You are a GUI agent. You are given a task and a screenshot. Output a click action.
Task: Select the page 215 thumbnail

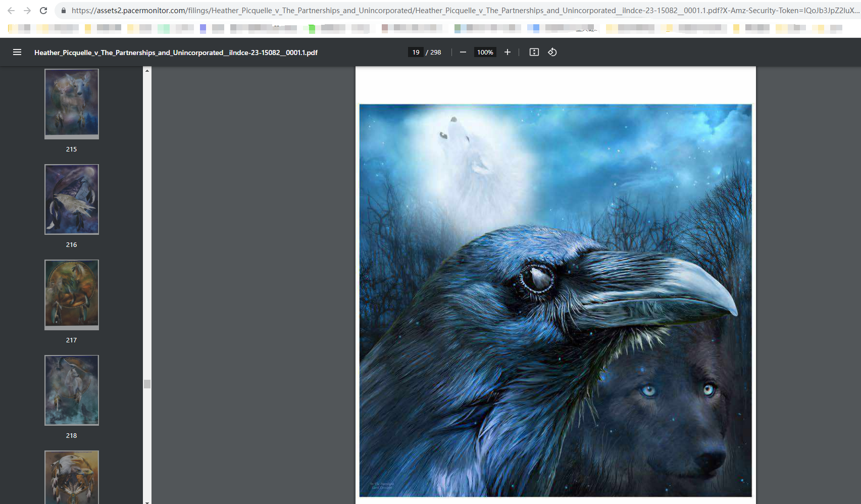(72, 104)
